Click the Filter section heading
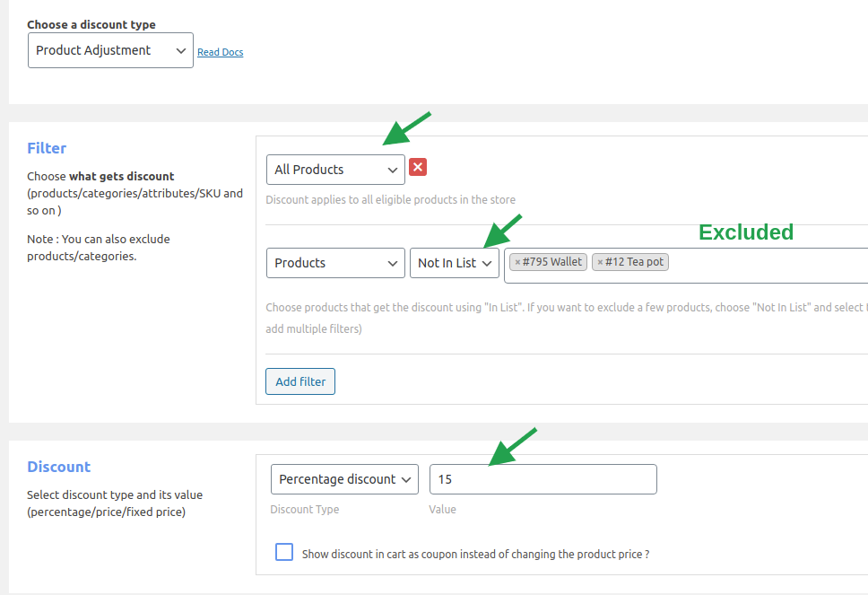The height and width of the screenshot is (595, 868). [x=47, y=148]
